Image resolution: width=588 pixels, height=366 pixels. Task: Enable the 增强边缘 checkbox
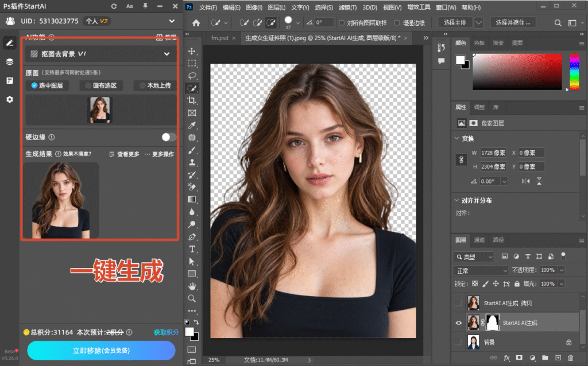point(397,23)
